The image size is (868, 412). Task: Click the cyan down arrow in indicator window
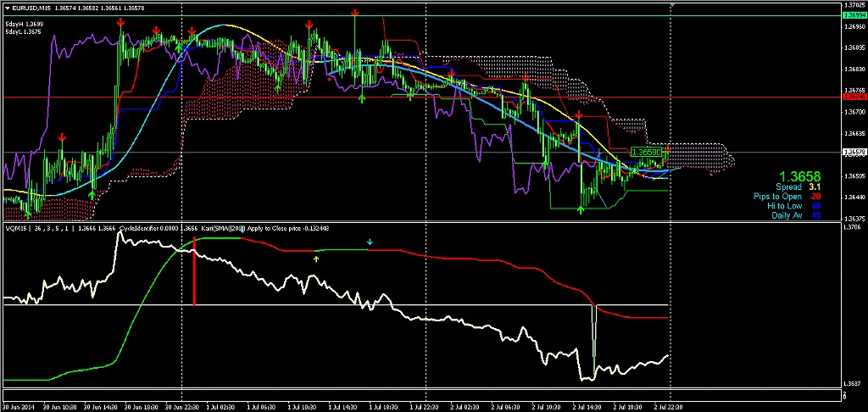(x=369, y=243)
